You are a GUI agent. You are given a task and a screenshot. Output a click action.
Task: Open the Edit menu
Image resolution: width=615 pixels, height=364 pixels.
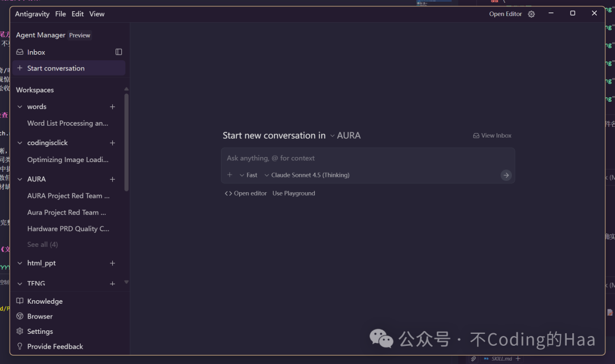77,14
